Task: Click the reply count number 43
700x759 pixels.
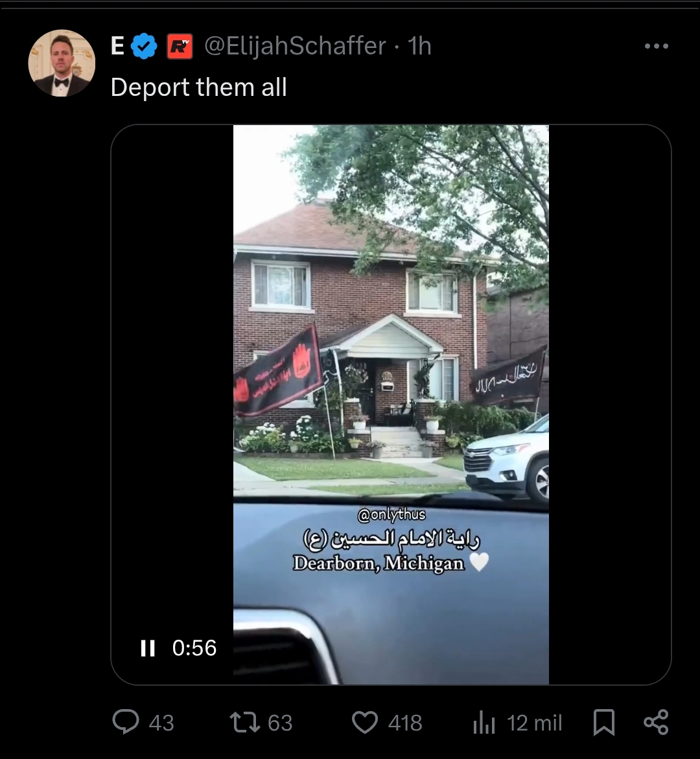Action: pos(161,723)
